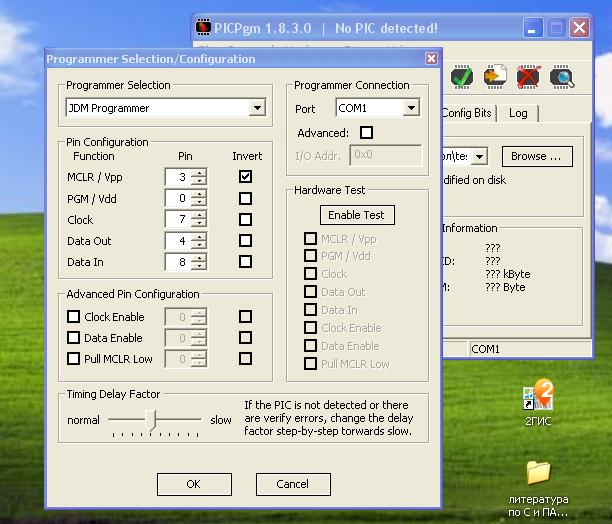Click the PICPgm app icon in title bar

[x=203, y=27]
